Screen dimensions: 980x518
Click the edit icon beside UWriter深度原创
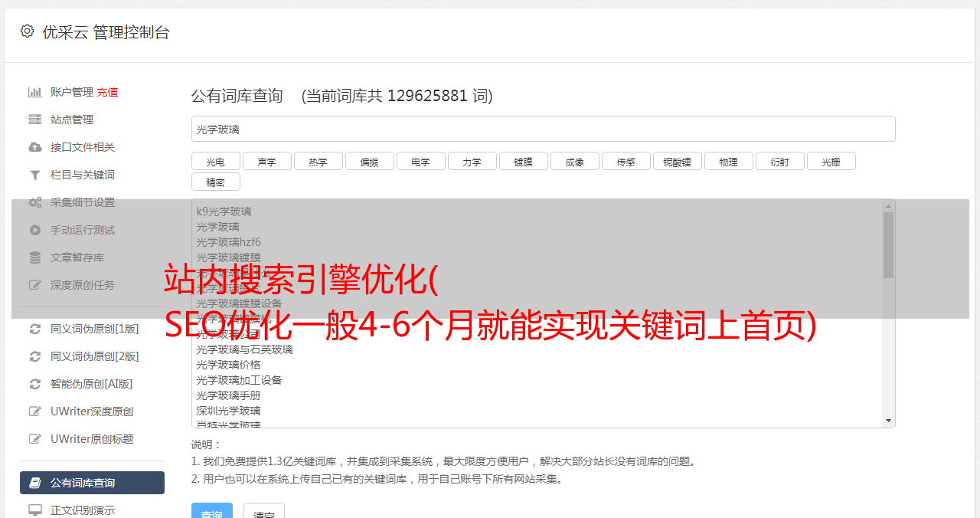35,411
